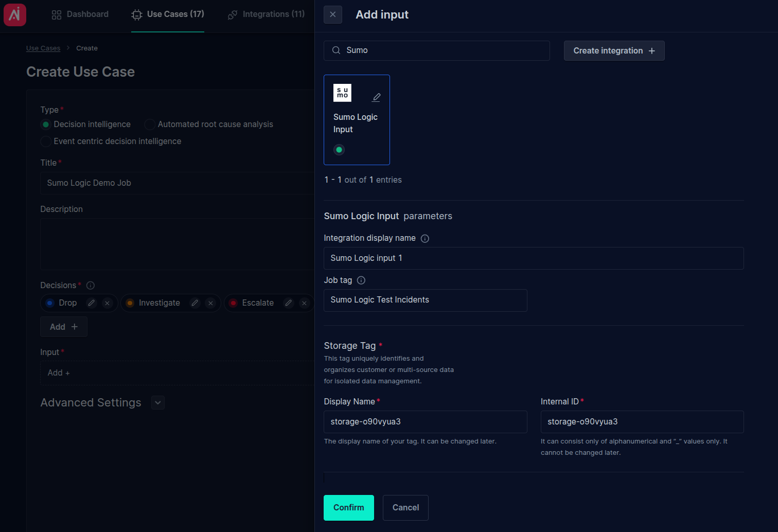
Task: Show info for Decisions
Action: pos(91,286)
